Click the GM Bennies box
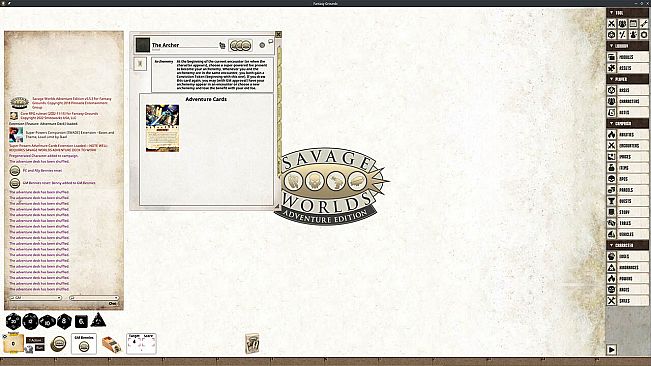This screenshot has height=366, width=651. coord(84,344)
